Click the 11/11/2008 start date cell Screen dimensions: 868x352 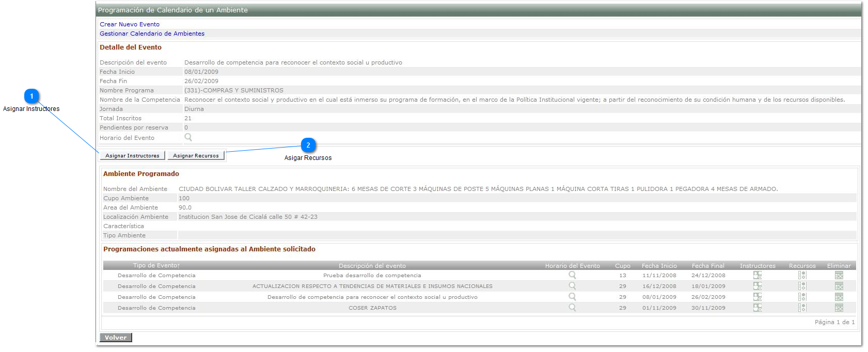point(659,276)
